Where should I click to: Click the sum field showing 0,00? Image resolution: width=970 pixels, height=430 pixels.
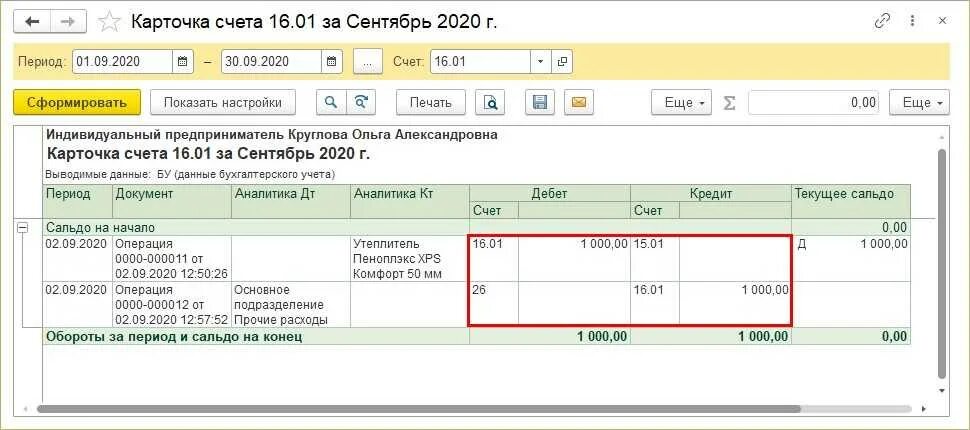(x=815, y=103)
